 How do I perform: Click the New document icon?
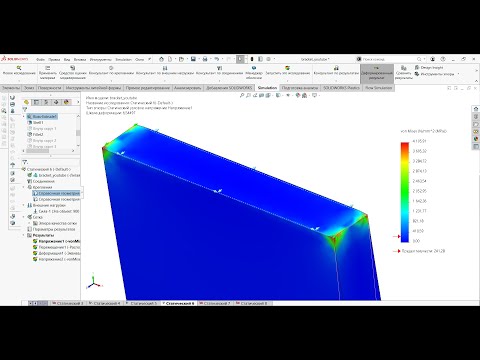tap(170, 59)
